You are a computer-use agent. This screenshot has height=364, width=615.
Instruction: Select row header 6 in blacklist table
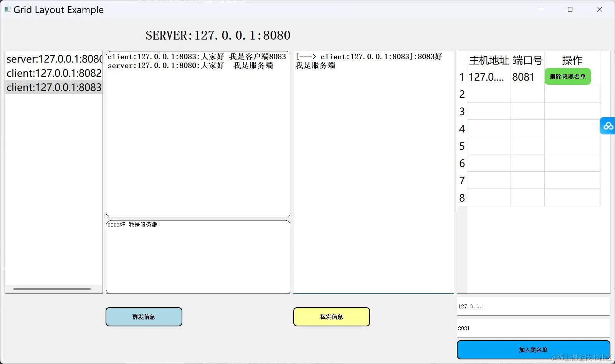pyautogui.click(x=462, y=163)
